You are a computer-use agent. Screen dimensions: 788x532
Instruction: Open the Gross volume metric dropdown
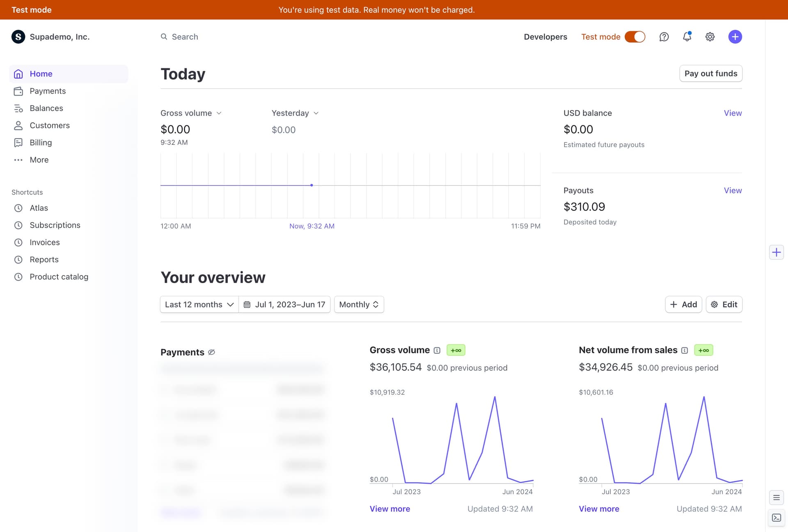pos(191,113)
